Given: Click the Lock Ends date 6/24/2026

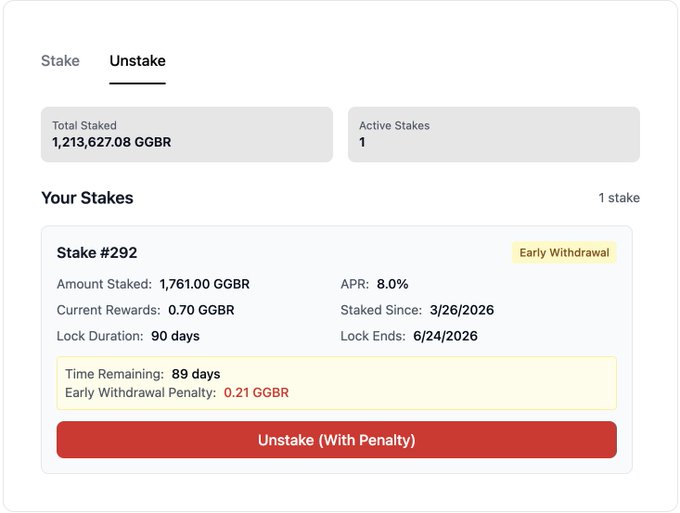Looking at the screenshot, I should click(445, 336).
